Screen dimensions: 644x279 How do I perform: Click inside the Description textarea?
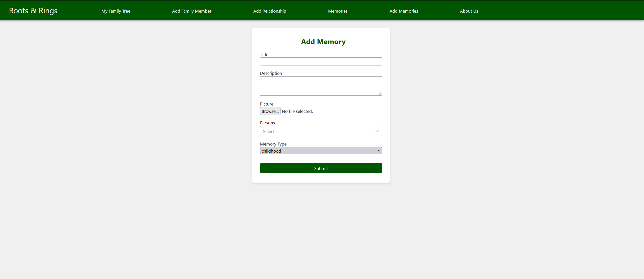pyautogui.click(x=321, y=86)
